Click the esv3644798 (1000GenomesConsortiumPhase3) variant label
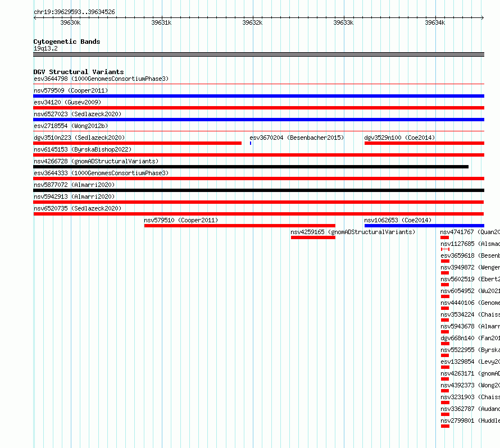Screen dimensions: 500x448 [x=101, y=79]
